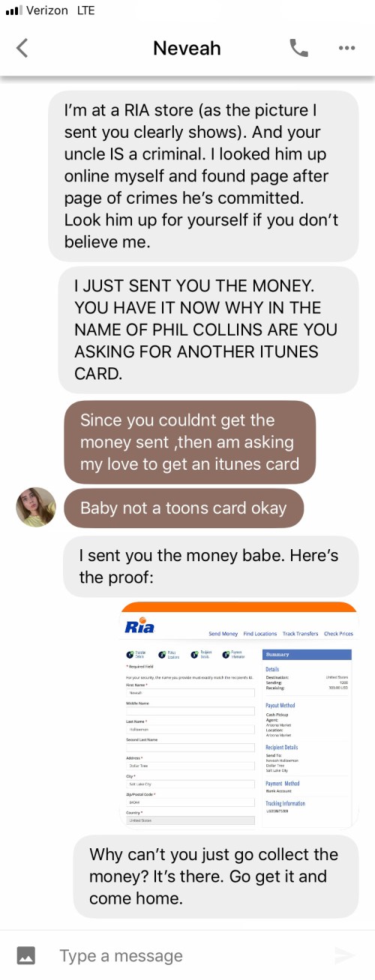The width and height of the screenshot is (375, 980).
Task: Tap Send Money link in the receipt image
Action: [x=223, y=634]
